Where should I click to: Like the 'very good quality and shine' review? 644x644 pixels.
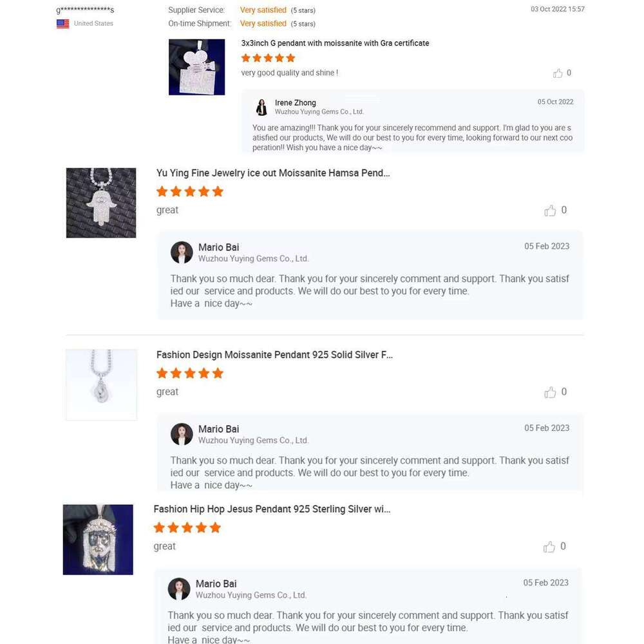(x=558, y=73)
